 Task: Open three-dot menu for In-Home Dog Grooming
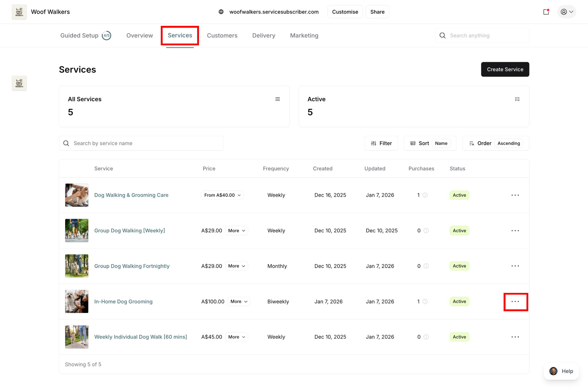coord(515,302)
